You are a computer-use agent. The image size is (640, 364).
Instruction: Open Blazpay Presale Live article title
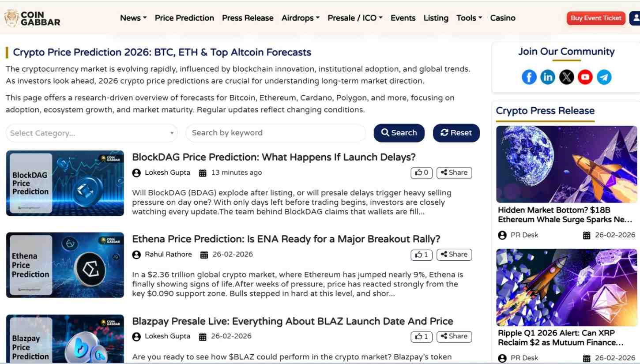(x=293, y=321)
